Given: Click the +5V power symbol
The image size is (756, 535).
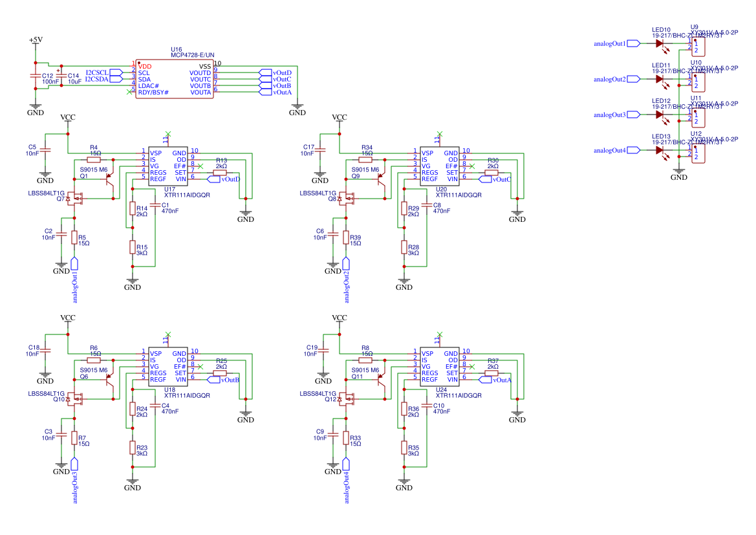Looking at the screenshot, I should click(36, 41).
